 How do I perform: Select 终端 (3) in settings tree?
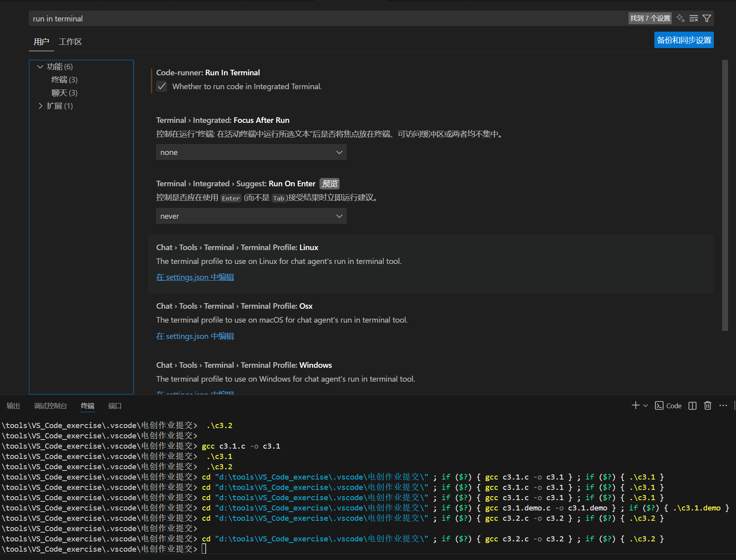(64, 80)
